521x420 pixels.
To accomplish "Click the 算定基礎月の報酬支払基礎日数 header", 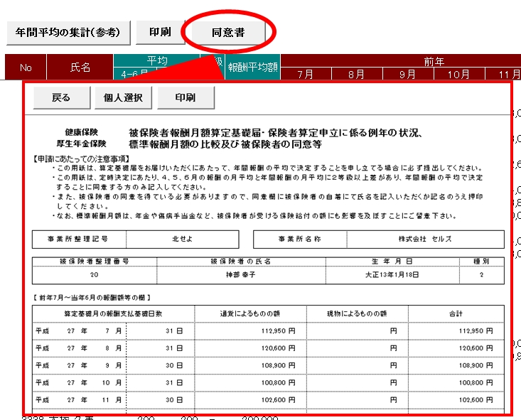I will click(113, 313).
